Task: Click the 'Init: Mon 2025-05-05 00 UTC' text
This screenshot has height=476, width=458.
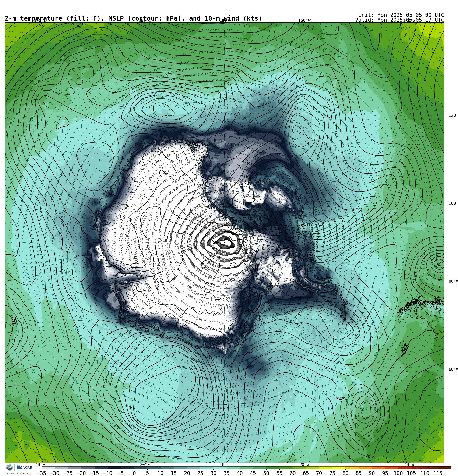Action: (x=401, y=15)
